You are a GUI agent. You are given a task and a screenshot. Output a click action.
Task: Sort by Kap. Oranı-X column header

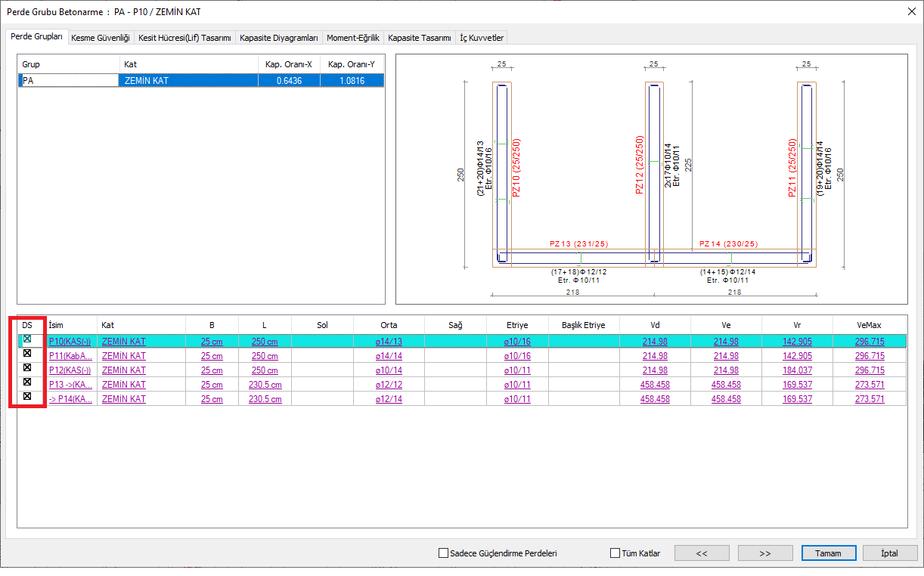[289, 64]
